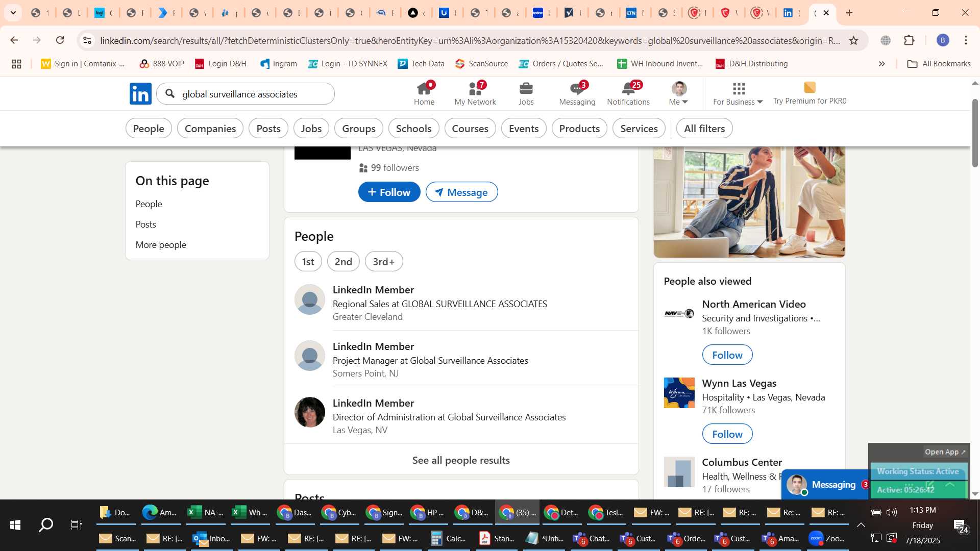Open the ScanSource bookmark

point(481,64)
